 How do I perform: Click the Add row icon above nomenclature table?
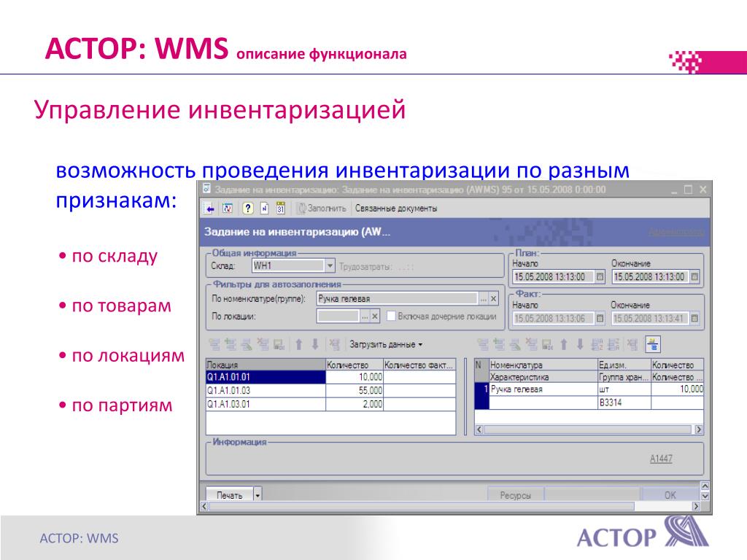click(483, 344)
